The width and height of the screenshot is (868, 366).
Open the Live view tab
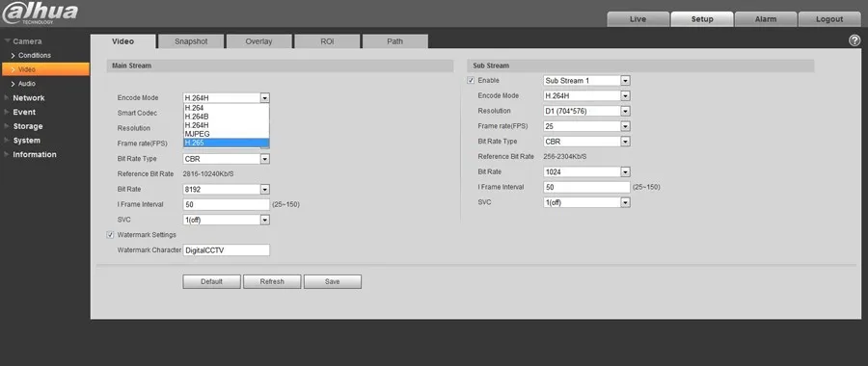(x=638, y=19)
